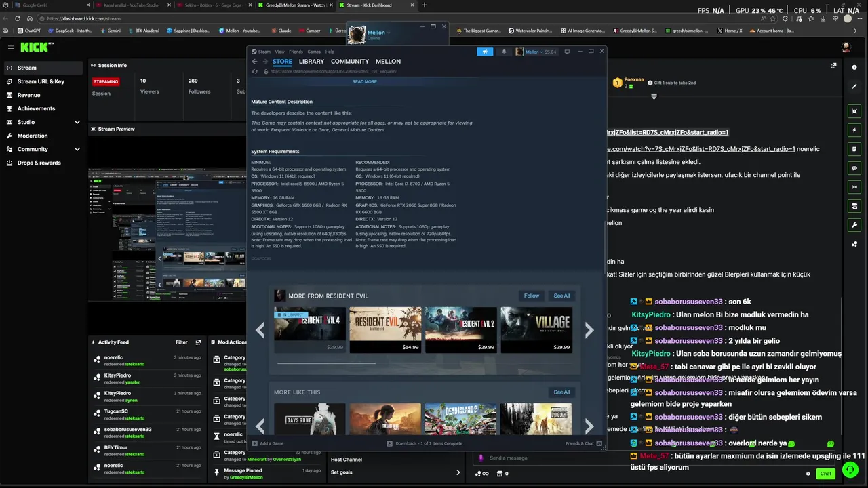Open green support headset button
Viewport: 868px width, 488px height.
tap(850, 469)
